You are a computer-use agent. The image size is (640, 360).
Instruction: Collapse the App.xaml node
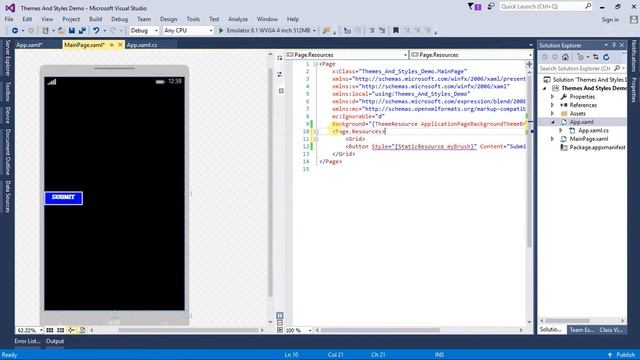(x=553, y=122)
